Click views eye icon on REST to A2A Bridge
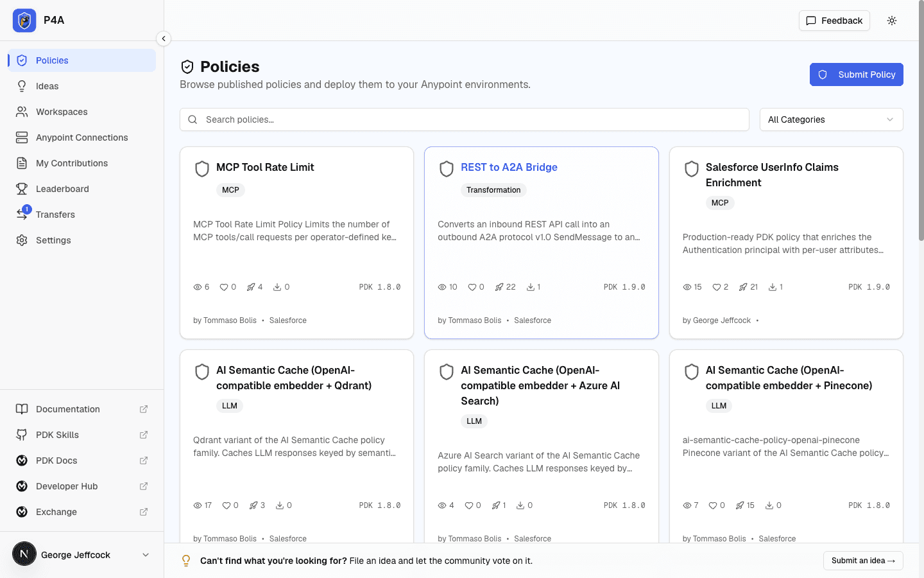The image size is (924, 578). click(442, 287)
